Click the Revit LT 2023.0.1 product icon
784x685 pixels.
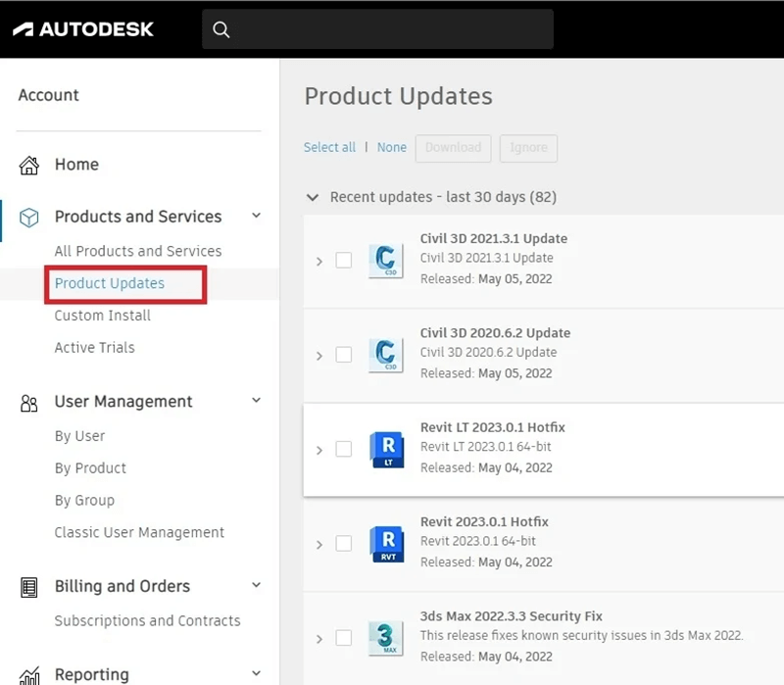(x=386, y=449)
